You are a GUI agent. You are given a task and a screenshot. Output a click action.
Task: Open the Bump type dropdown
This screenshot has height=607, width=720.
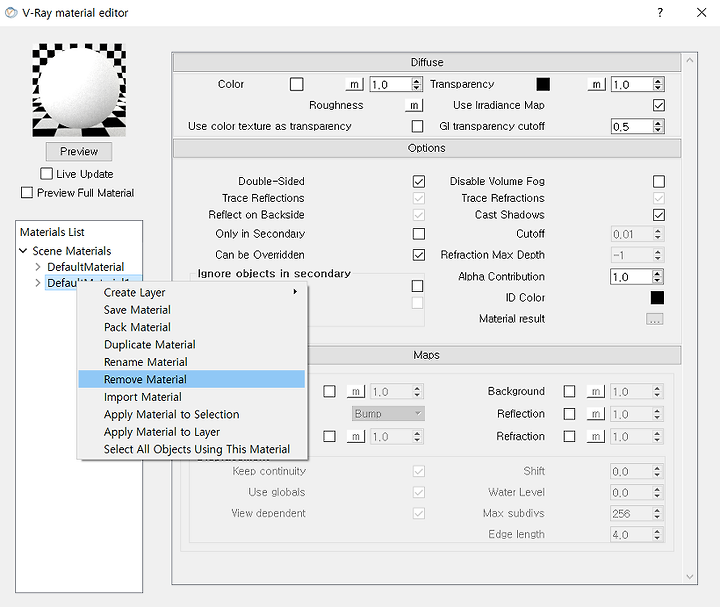click(388, 414)
